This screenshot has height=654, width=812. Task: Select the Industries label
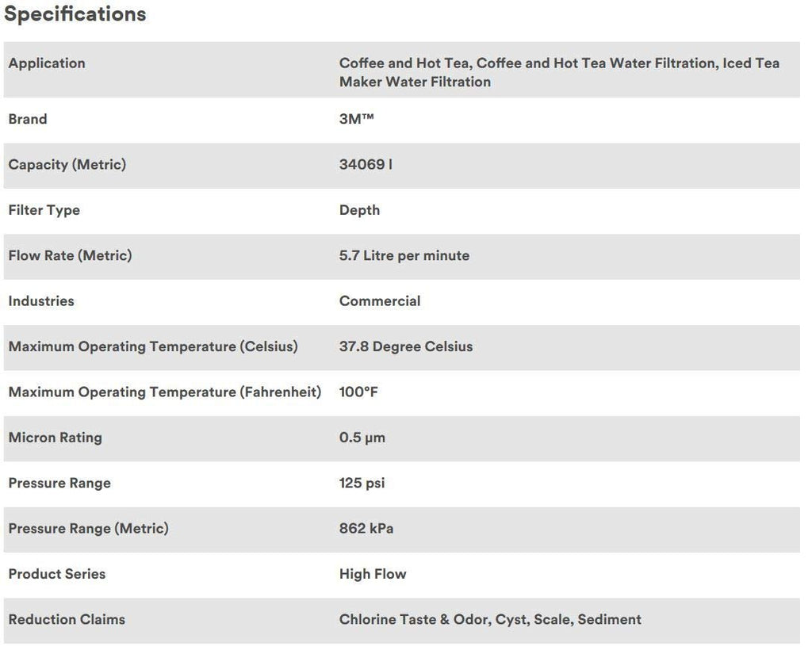[41, 301]
